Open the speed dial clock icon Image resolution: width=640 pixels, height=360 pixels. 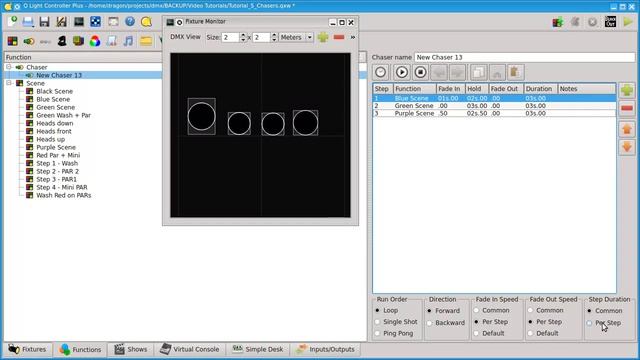tap(381, 72)
